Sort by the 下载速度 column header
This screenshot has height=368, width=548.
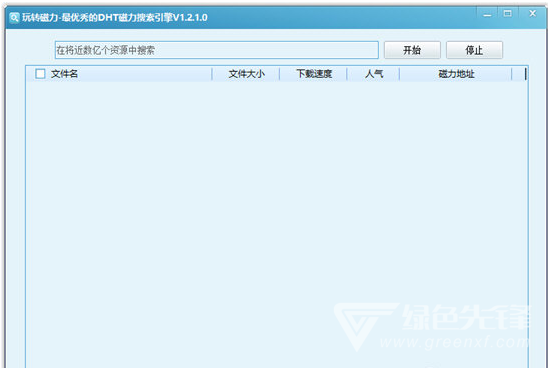[x=313, y=74]
